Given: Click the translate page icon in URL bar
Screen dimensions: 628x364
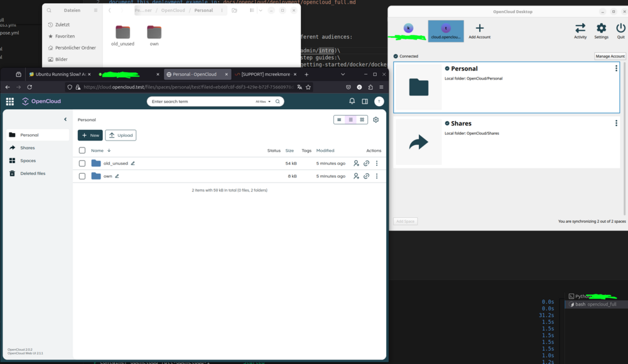Looking at the screenshot, I should tap(300, 87).
